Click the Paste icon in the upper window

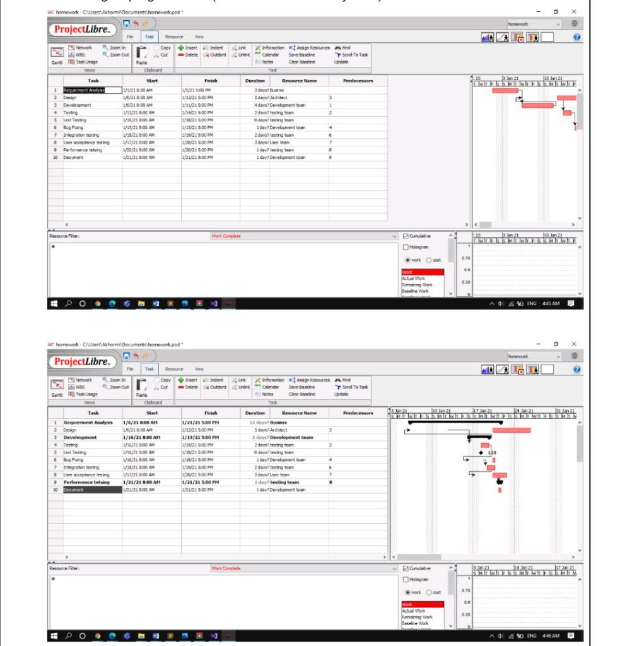(x=142, y=56)
